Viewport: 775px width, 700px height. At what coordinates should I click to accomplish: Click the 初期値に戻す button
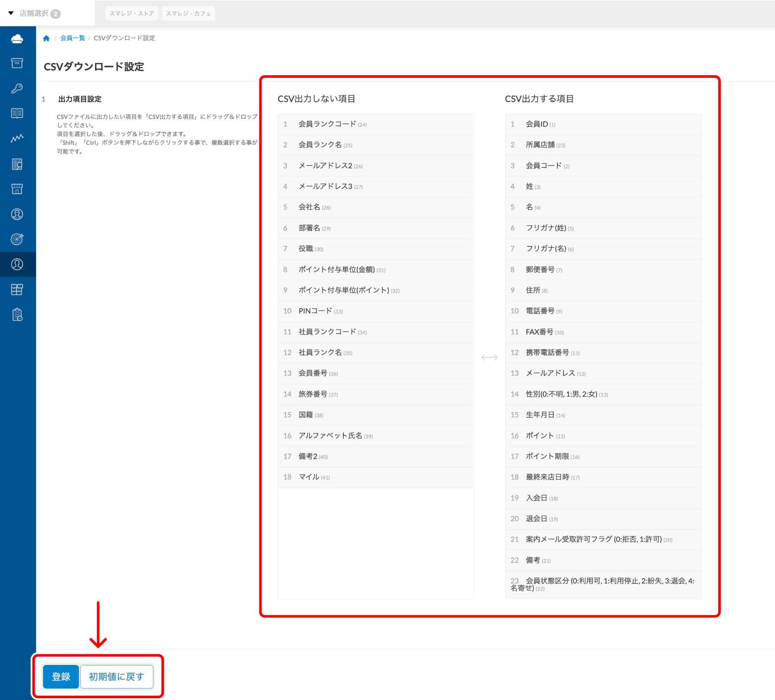pyautogui.click(x=117, y=677)
